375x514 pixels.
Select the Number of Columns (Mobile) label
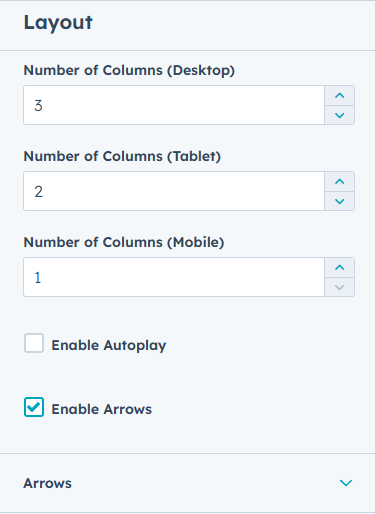click(x=124, y=242)
